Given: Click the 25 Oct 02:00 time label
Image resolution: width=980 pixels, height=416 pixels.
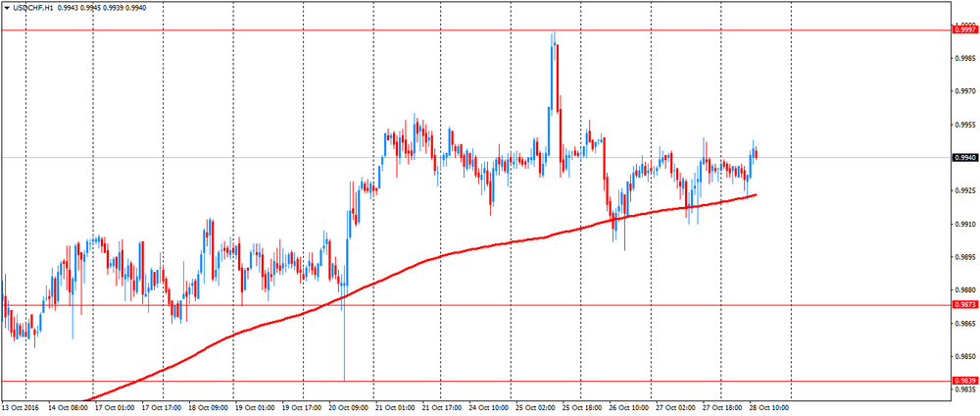Looking at the screenshot, I should click(x=534, y=406).
